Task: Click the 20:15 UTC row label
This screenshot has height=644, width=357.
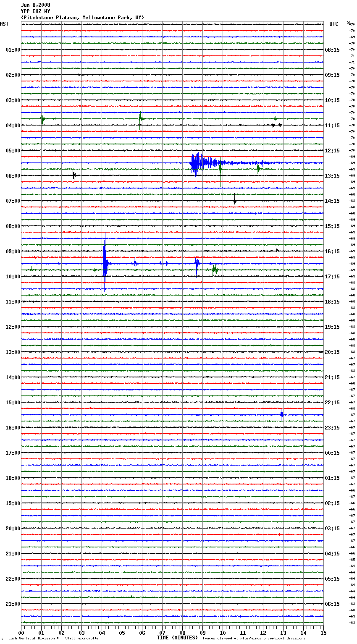Action: (x=332, y=352)
